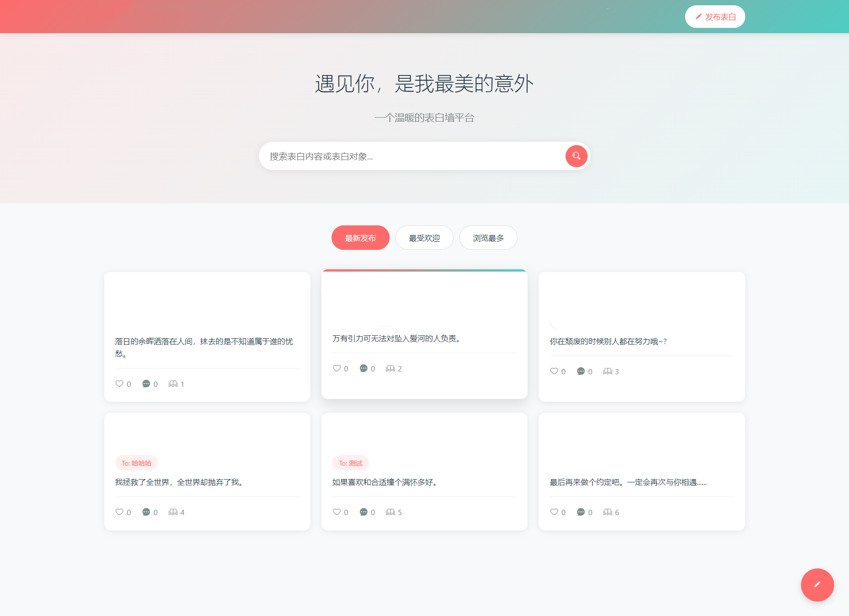Screen dimensions: 849x616
Task: Click comment icon on 你在颓废的时候 post
Action: click(581, 371)
